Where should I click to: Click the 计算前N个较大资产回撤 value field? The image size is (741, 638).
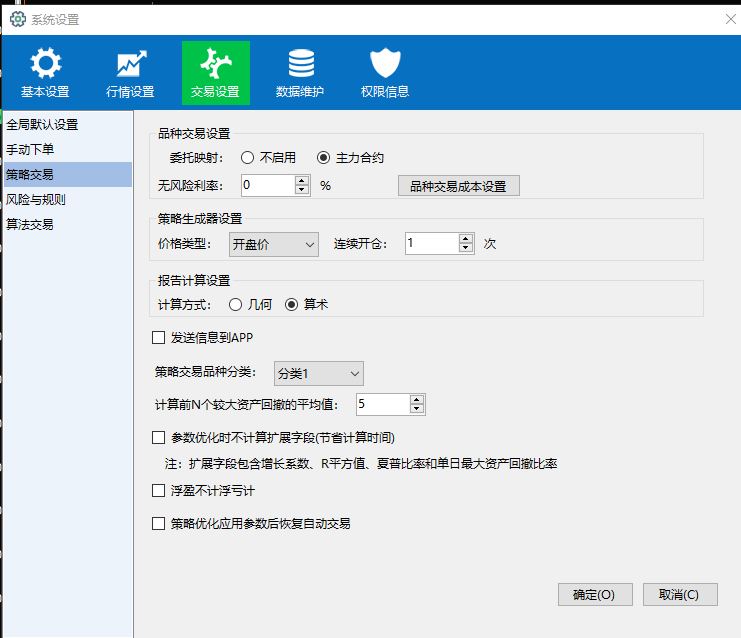click(380, 404)
